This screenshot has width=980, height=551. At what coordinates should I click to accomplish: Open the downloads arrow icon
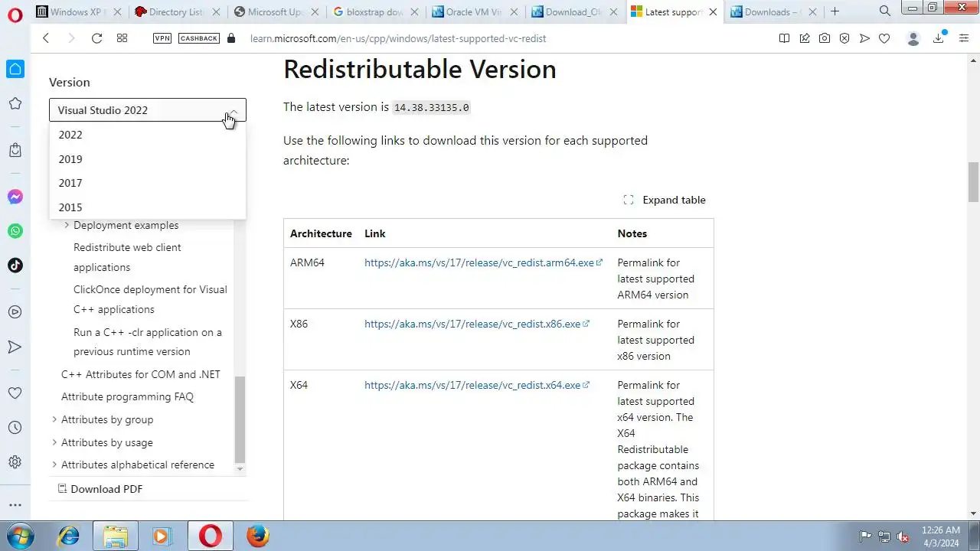(939, 38)
